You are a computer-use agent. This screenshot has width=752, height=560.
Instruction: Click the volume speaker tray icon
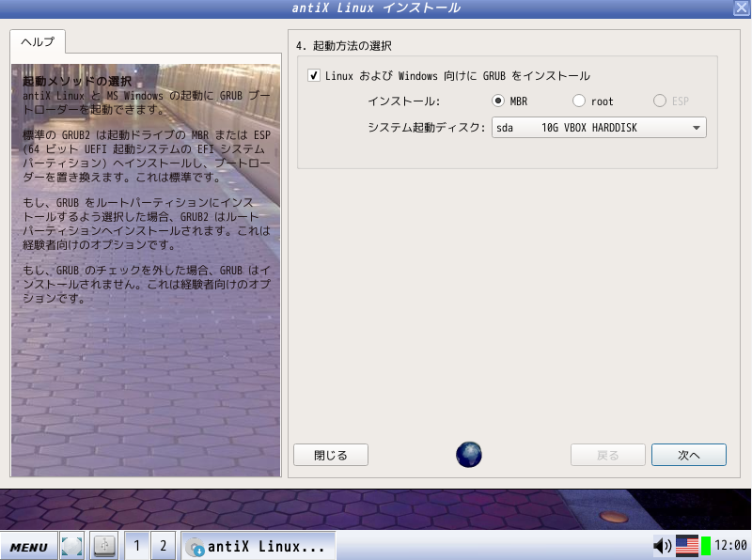pos(663,546)
